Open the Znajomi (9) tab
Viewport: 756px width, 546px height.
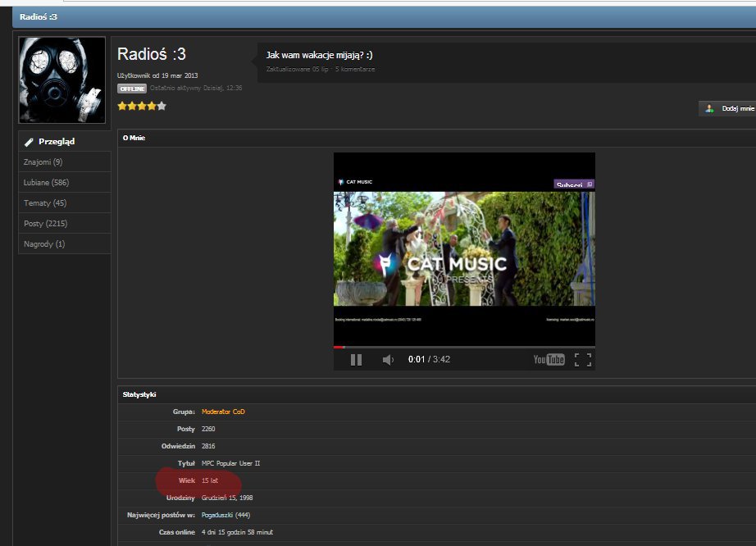(65, 162)
